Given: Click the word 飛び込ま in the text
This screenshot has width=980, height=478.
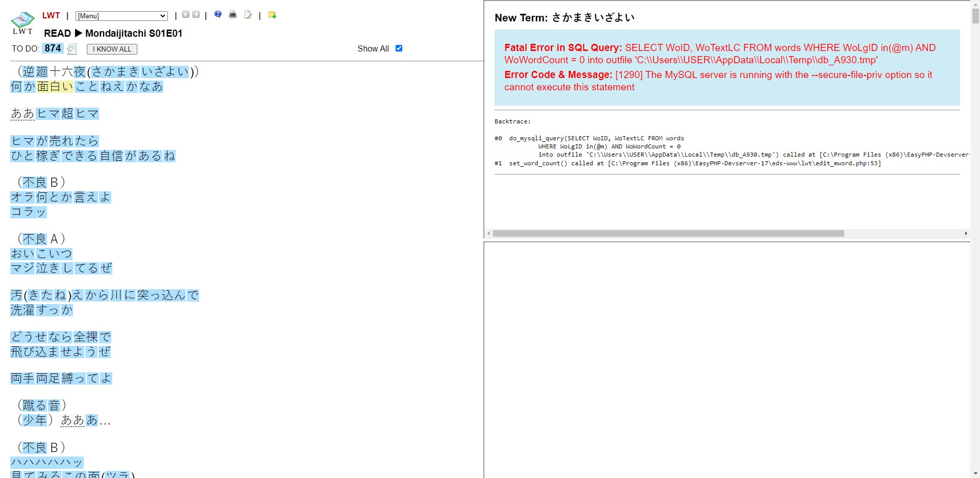Looking at the screenshot, I should (35, 352).
